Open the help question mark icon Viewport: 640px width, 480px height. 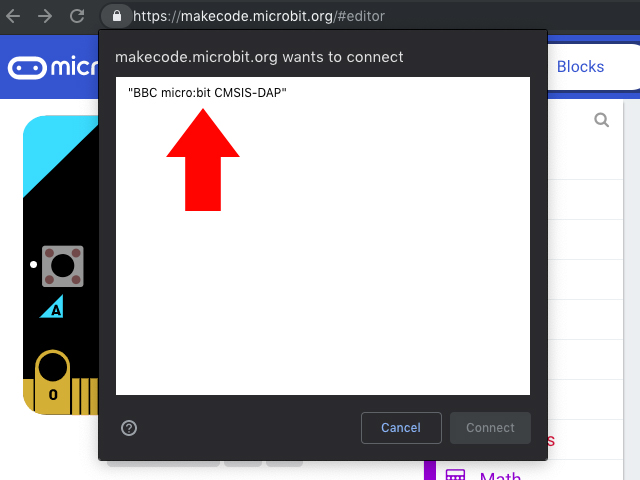[129, 428]
